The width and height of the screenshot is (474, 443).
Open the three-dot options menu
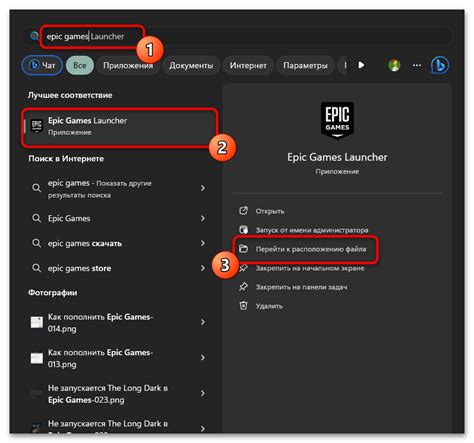(417, 65)
